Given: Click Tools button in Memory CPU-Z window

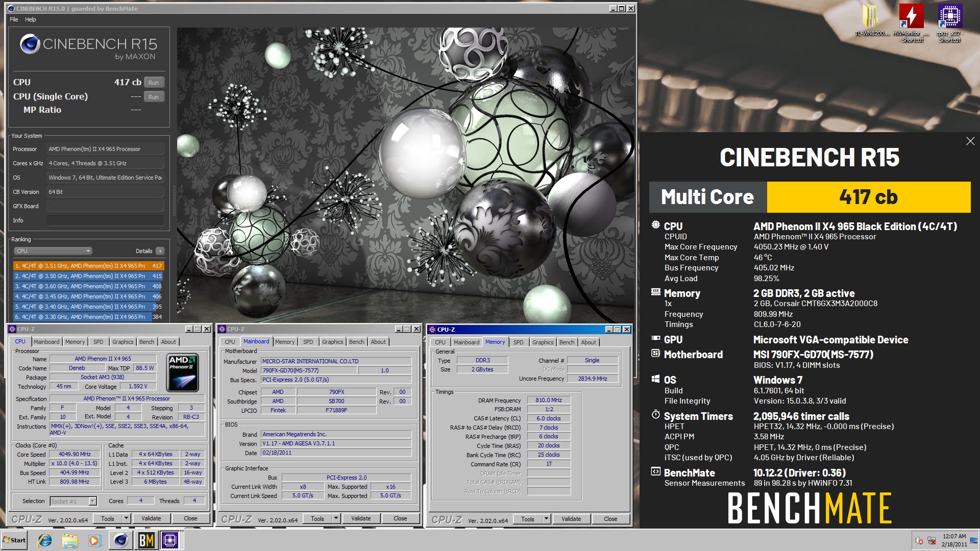Looking at the screenshot, I should point(528,519).
